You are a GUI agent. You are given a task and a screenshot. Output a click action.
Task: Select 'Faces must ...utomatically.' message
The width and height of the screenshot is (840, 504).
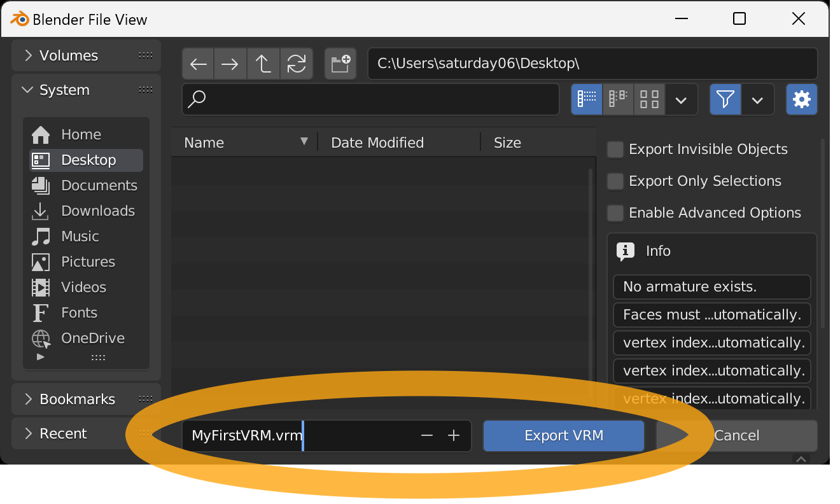712,315
